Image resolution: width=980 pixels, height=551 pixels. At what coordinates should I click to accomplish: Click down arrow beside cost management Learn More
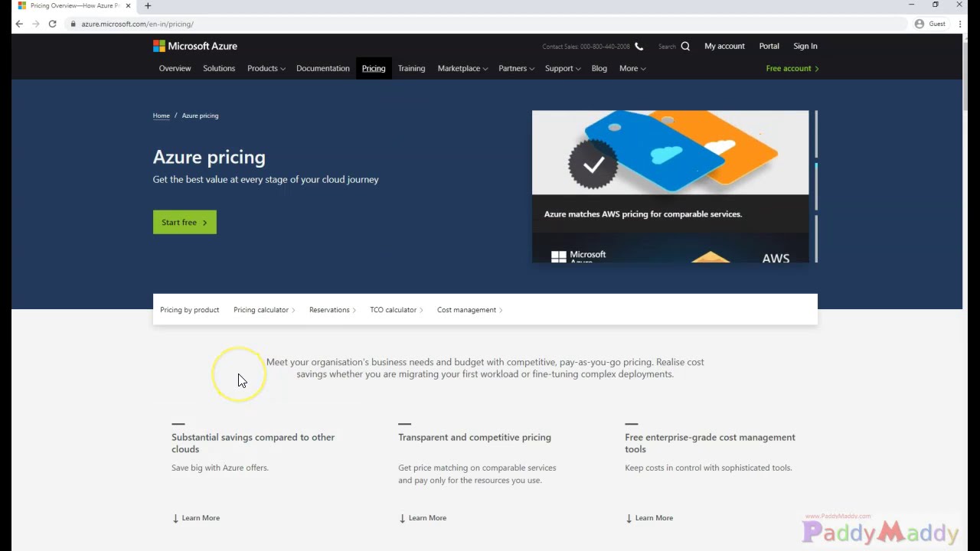tap(629, 518)
